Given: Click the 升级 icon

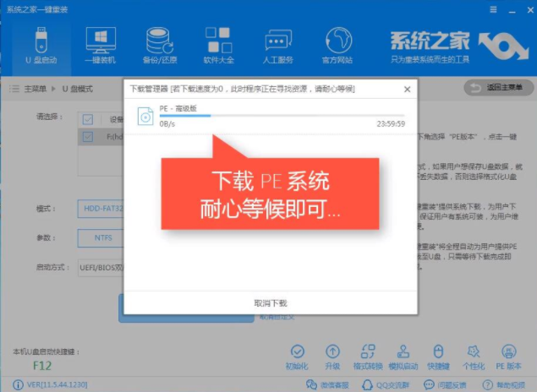Looking at the screenshot, I should (x=332, y=357).
